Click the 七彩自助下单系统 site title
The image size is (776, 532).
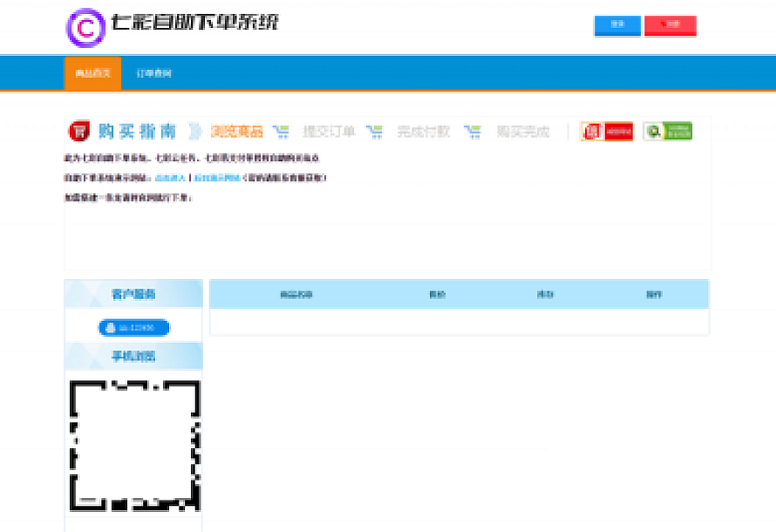(195, 24)
